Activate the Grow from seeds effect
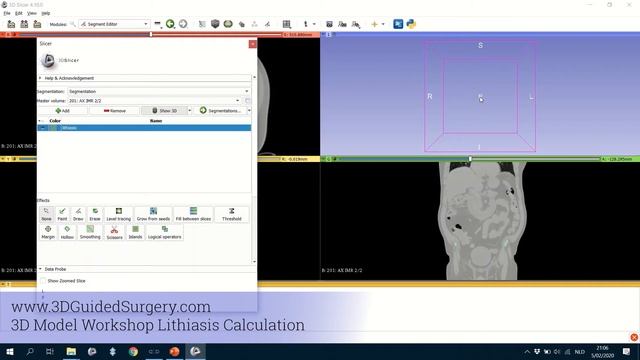 (153, 214)
